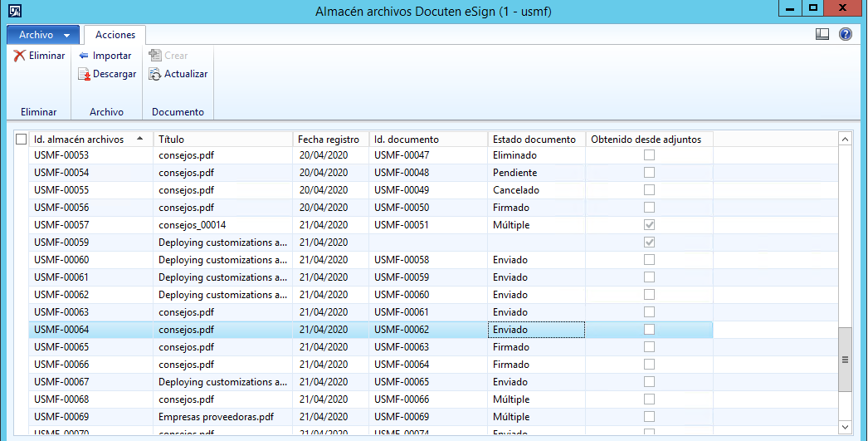Toggle adjuntos checkbox for USMF-00064
The width and height of the screenshot is (868, 441).
coord(649,330)
